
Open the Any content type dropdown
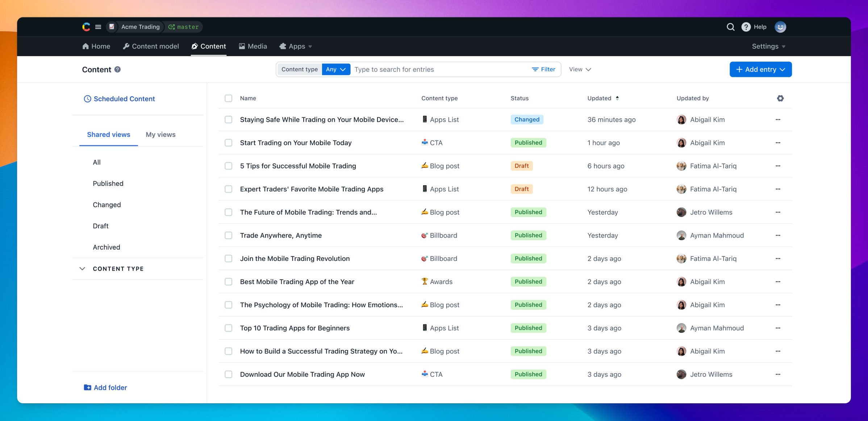point(335,69)
